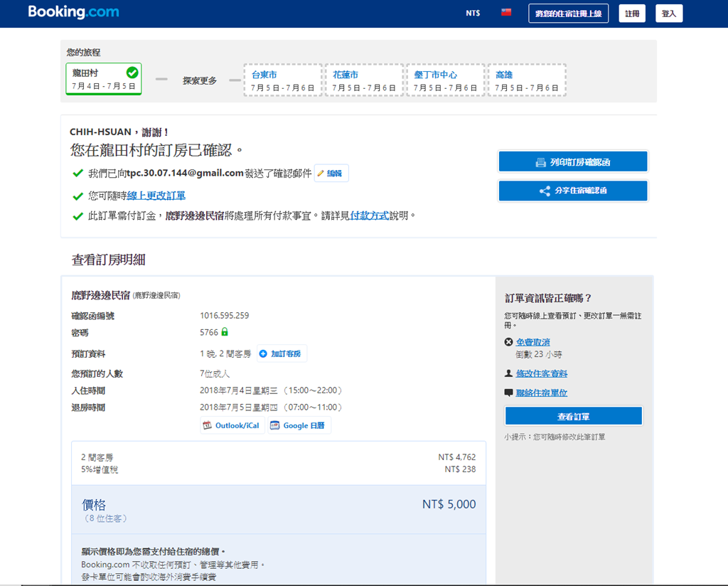Open 線上更改訂單 link
The image size is (728, 586).
156,196
